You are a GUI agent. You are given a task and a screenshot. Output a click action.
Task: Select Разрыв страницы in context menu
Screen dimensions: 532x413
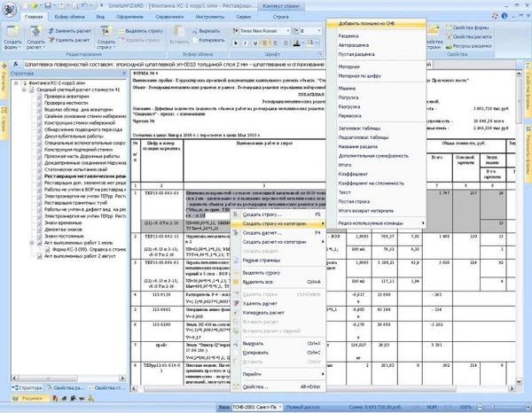tap(278, 260)
